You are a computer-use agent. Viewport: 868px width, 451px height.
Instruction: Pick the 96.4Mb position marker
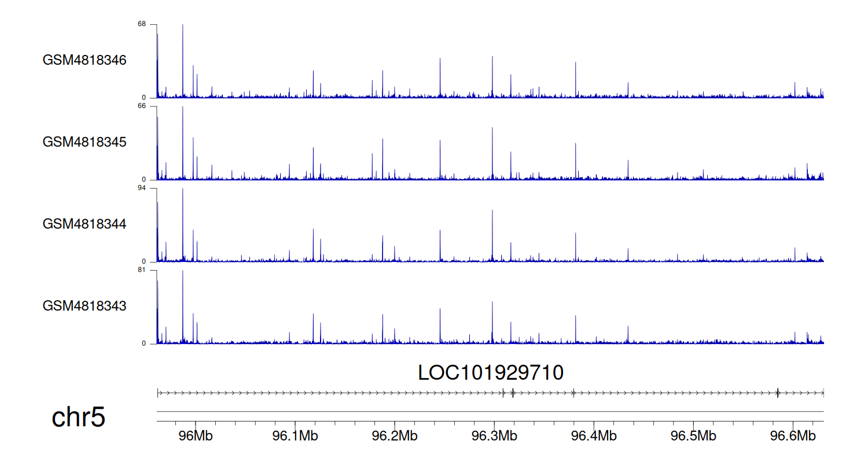click(x=594, y=434)
